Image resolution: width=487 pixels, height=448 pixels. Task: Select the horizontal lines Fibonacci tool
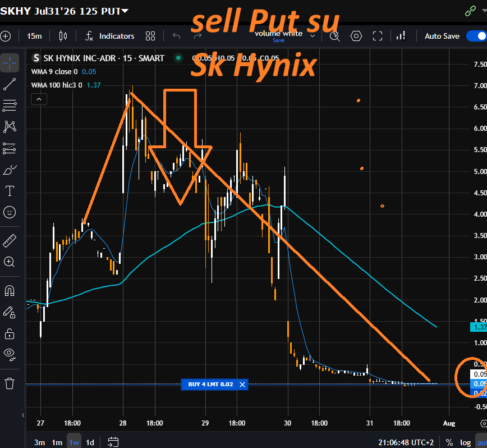click(10, 106)
